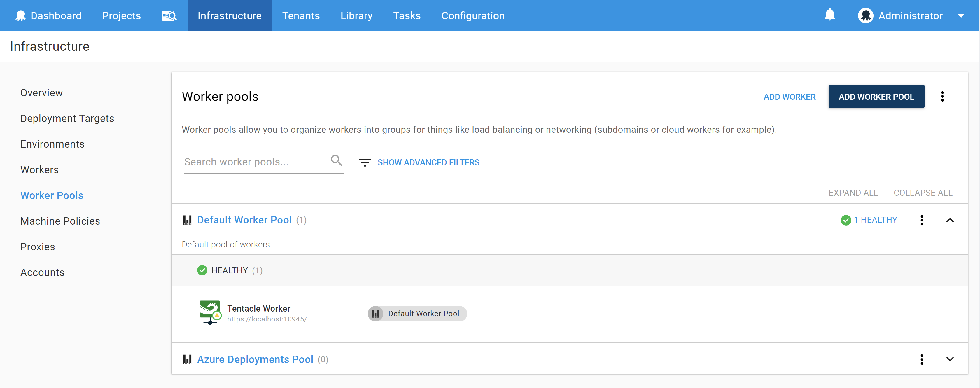Click SHOW ADVANCED FILTERS link
Viewport: 980px width, 388px height.
(428, 162)
